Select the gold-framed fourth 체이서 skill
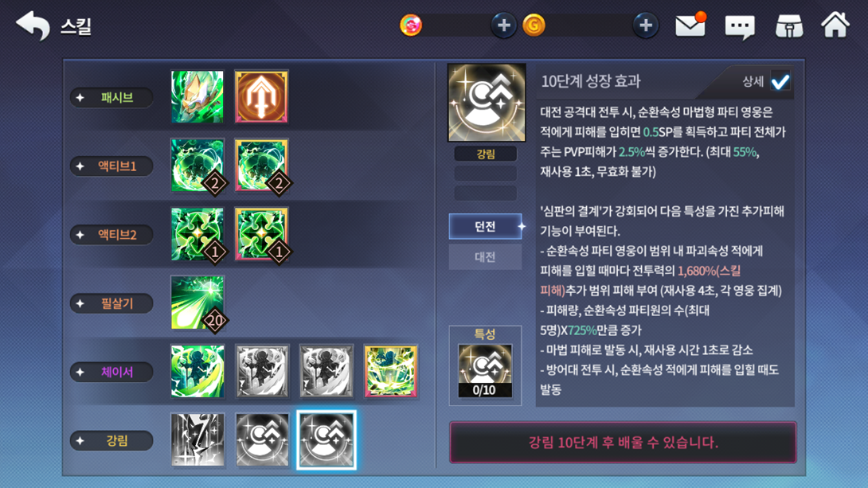The image size is (868, 488). [390, 371]
